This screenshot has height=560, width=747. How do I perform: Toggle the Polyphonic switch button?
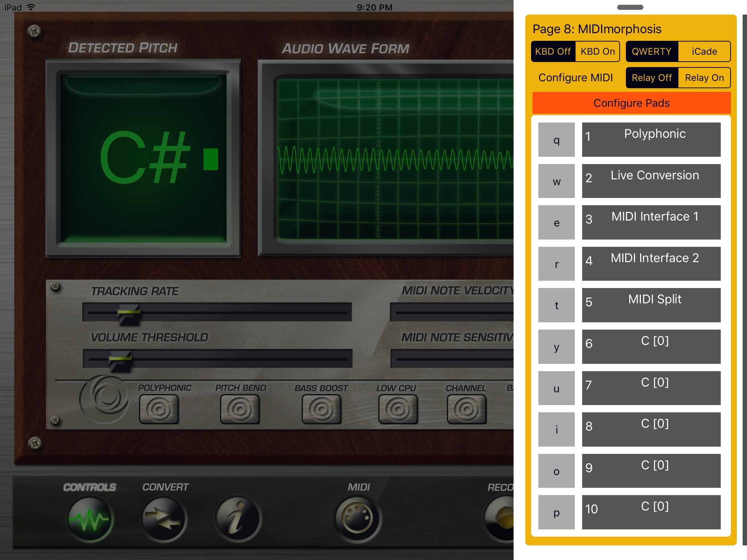[x=159, y=409]
